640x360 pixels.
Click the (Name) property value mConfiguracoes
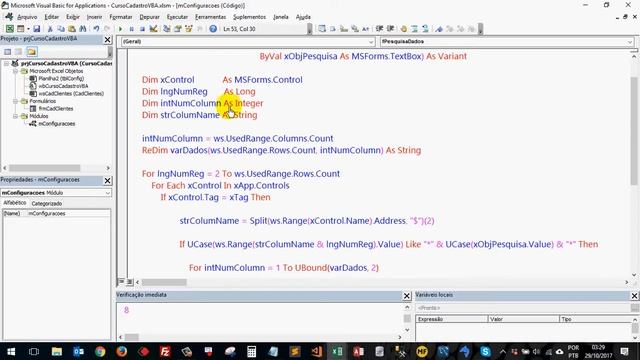click(68, 213)
